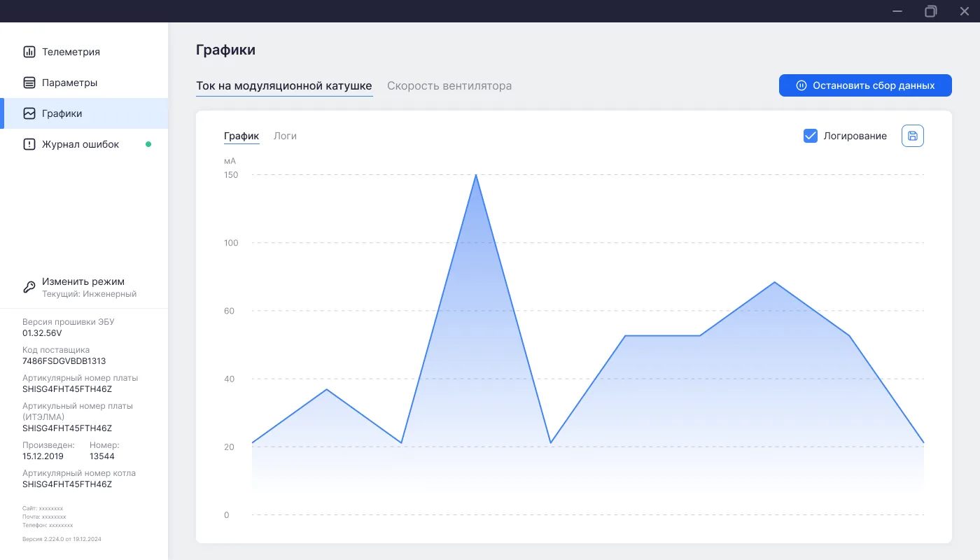Click the chart peak at 150 мА

pos(476,175)
